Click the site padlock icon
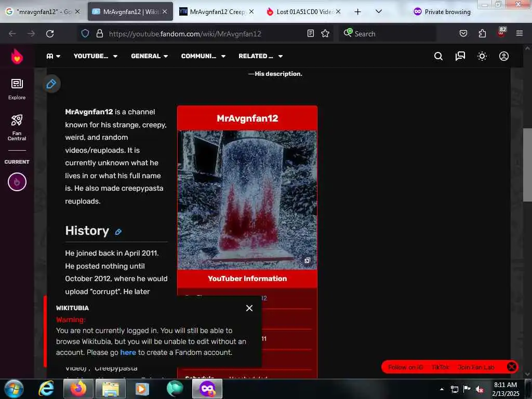The image size is (532, 399). 99,33
